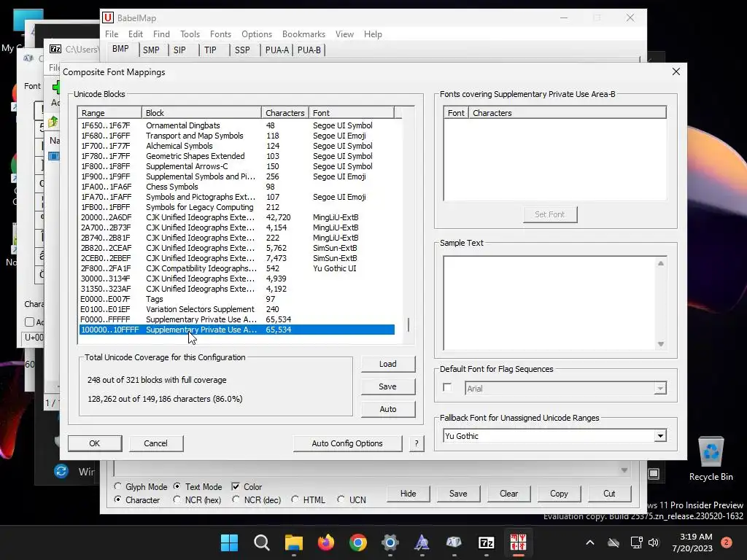
Task: Select Alchemical Symbols block row
Action: click(237, 146)
